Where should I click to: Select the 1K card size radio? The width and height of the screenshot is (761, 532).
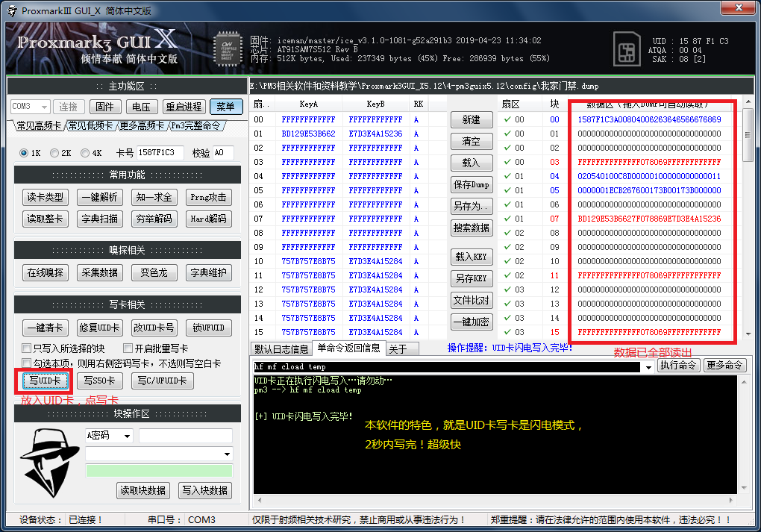pos(24,153)
